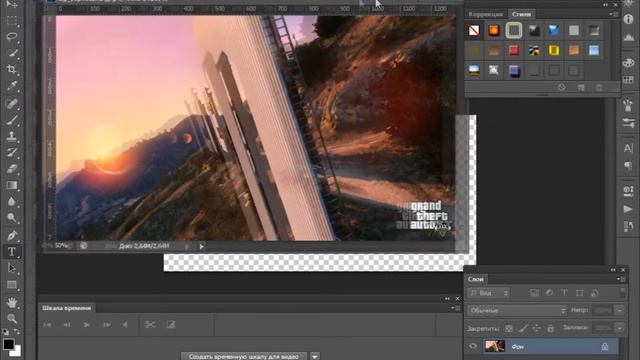Open the Character panel icon
The height and width of the screenshot is (360, 640).
(628, 148)
